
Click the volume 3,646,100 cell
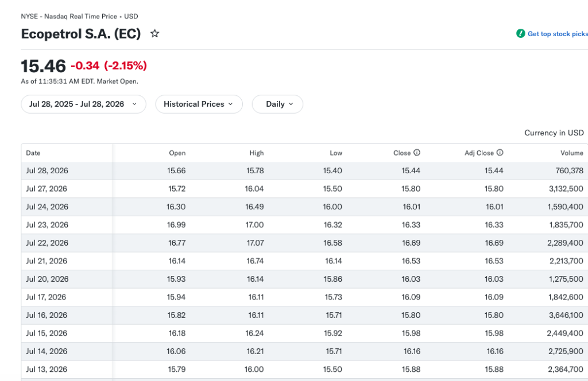pos(566,315)
